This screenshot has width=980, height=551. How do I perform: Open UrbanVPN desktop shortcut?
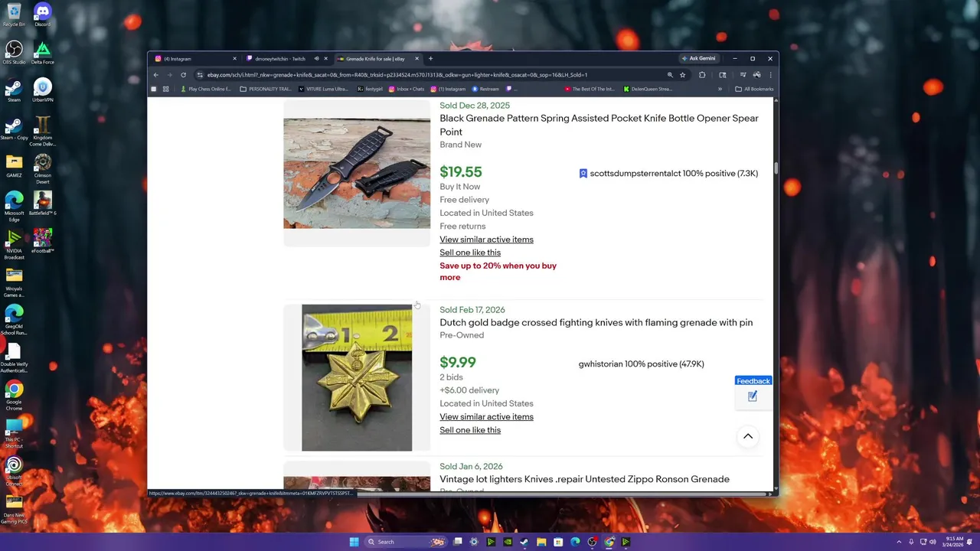42,90
